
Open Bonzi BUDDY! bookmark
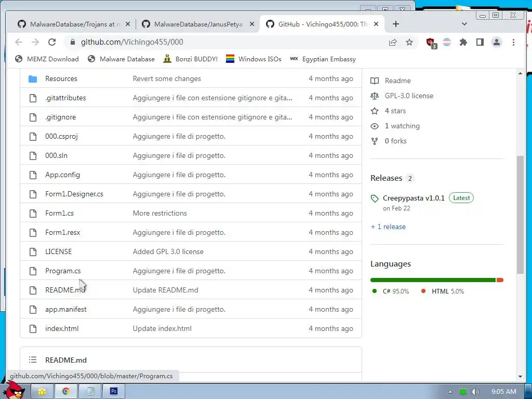click(190, 59)
